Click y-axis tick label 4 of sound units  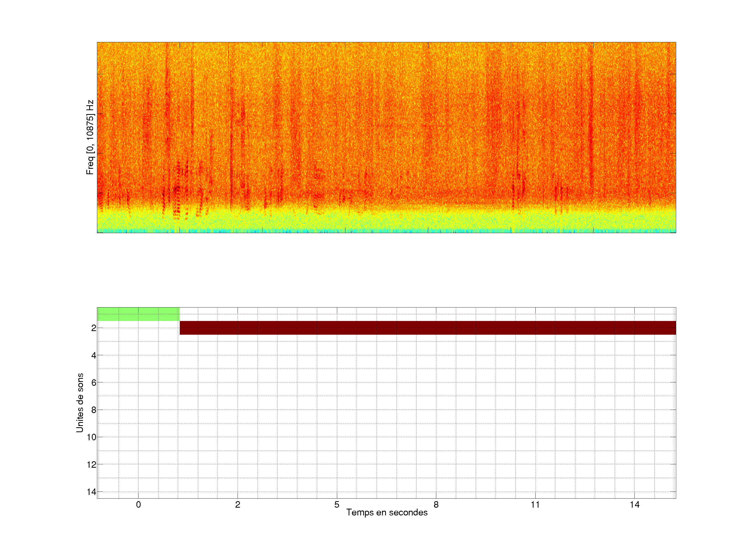coord(94,355)
